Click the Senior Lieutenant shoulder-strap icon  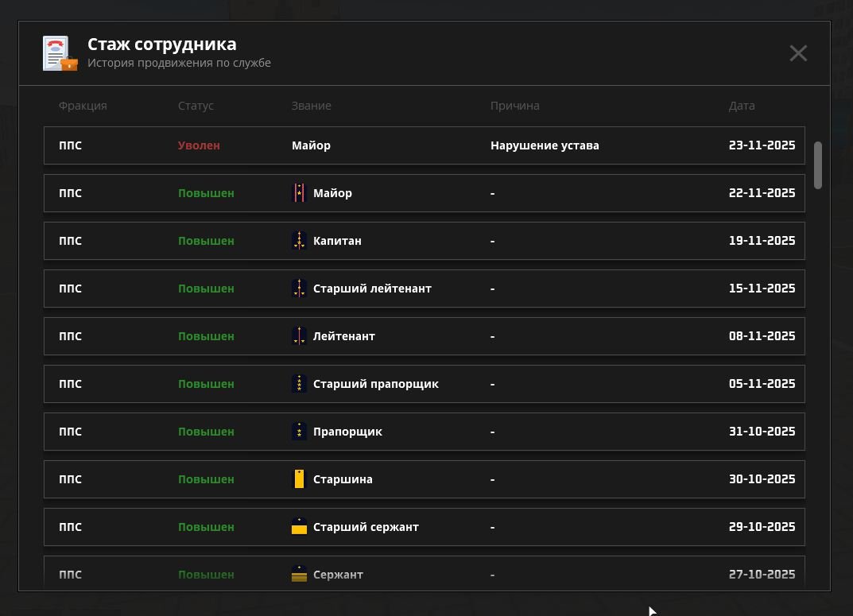(x=299, y=289)
